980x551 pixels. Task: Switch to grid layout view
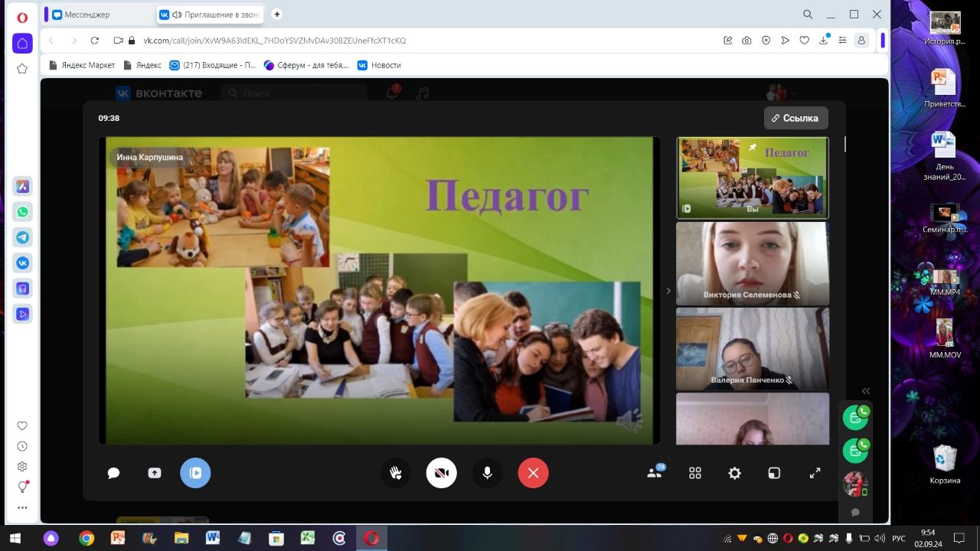click(695, 473)
